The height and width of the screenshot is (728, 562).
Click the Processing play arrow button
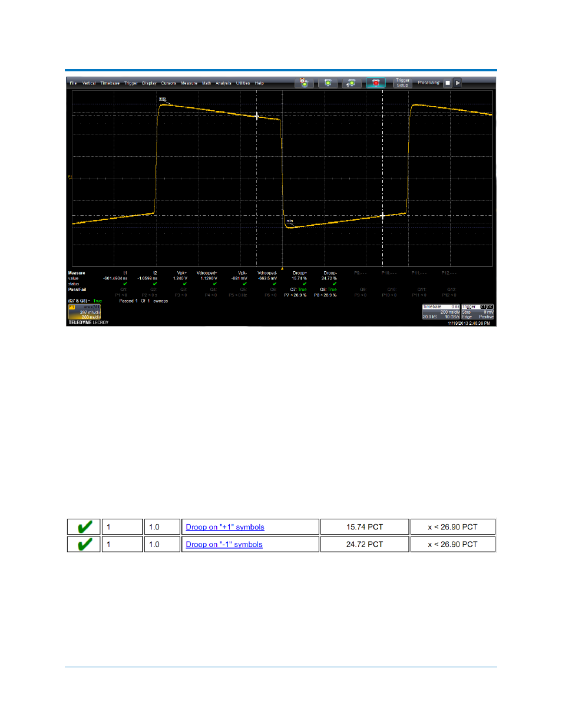coord(458,83)
